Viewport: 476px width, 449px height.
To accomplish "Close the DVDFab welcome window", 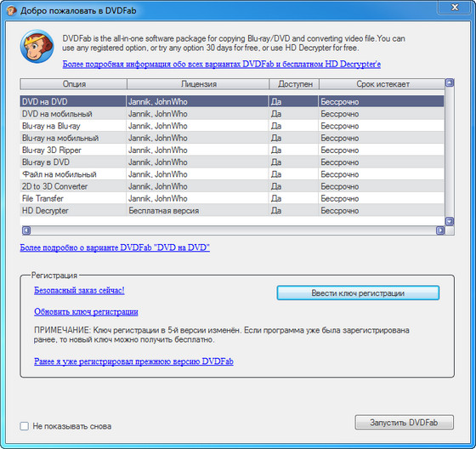I will click(x=455, y=8).
